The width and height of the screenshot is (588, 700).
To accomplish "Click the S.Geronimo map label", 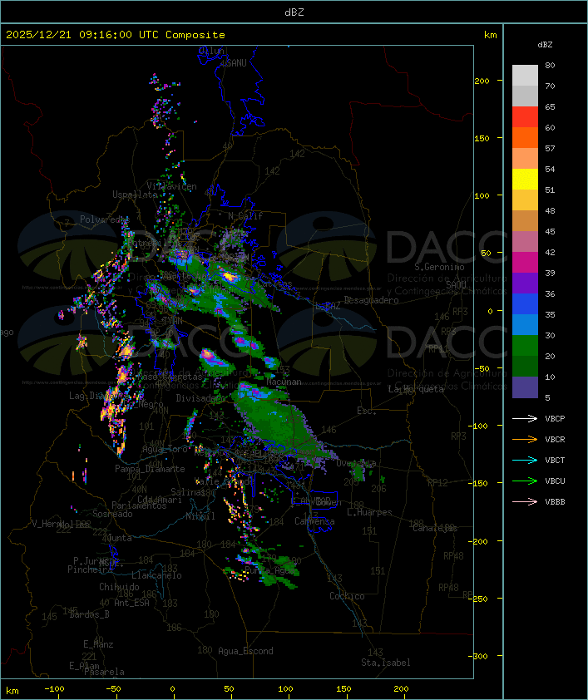I will [439, 267].
